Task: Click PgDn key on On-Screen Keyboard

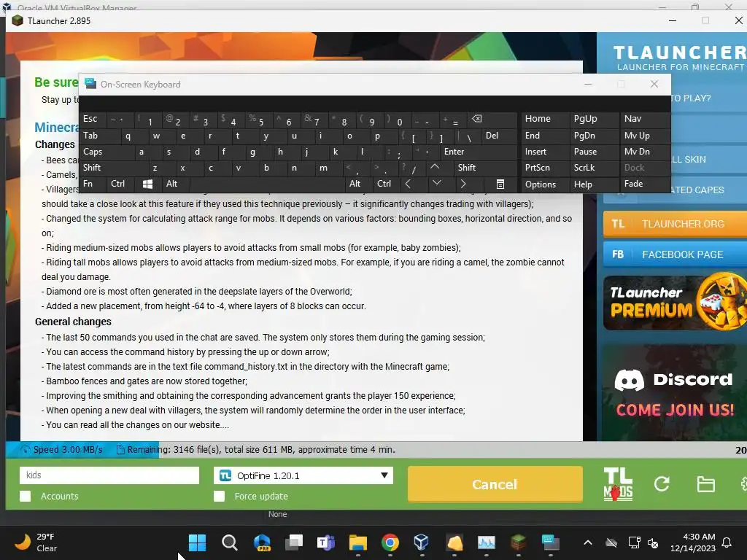Action: point(594,136)
